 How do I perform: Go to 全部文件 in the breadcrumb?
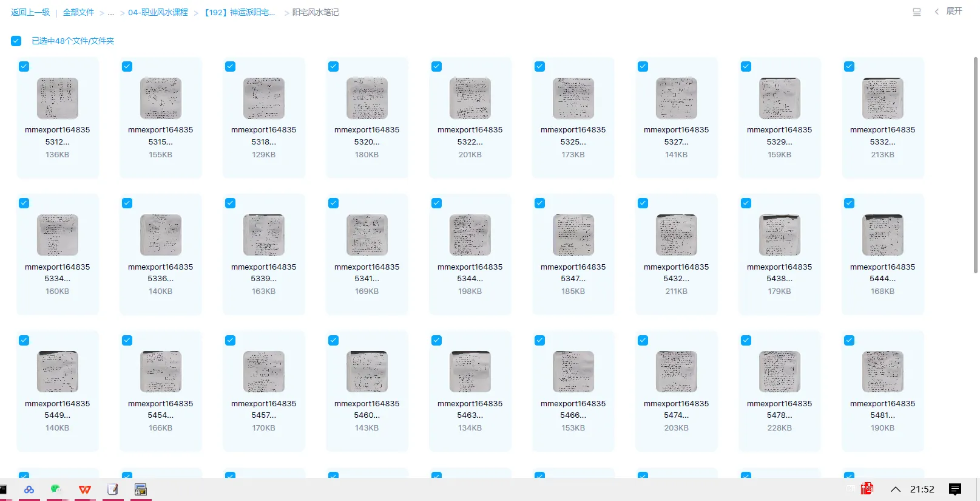tap(78, 12)
